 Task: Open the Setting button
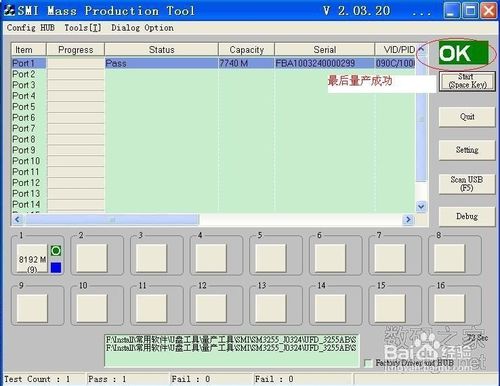[x=467, y=150]
